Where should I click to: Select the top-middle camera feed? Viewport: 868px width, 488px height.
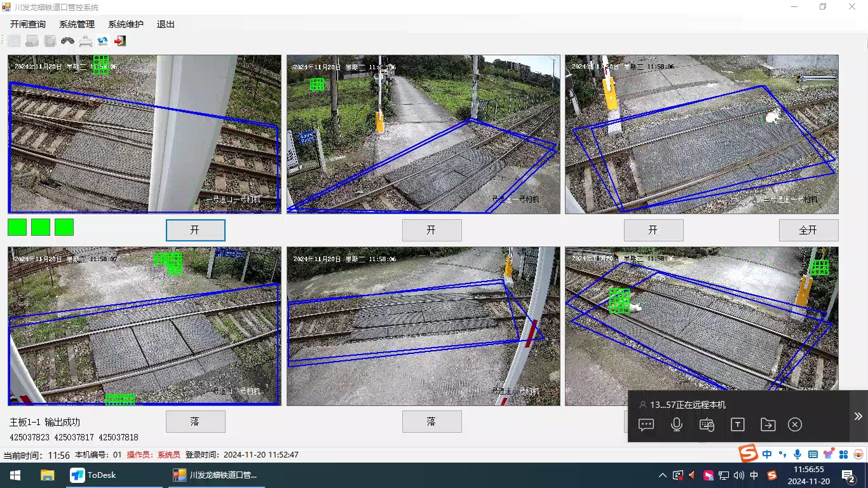tap(423, 134)
